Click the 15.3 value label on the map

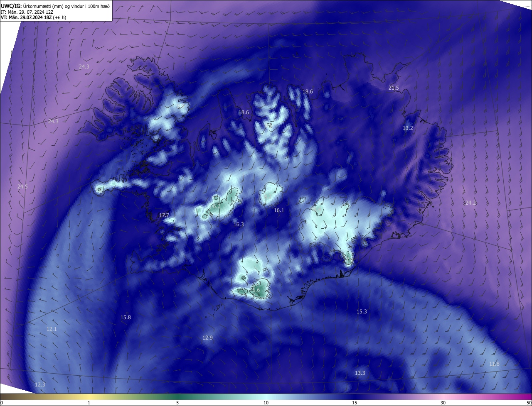click(362, 311)
